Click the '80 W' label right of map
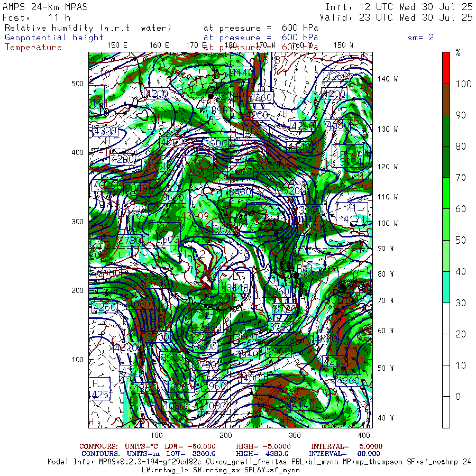The height and width of the screenshot is (476, 476). click(386, 274)
